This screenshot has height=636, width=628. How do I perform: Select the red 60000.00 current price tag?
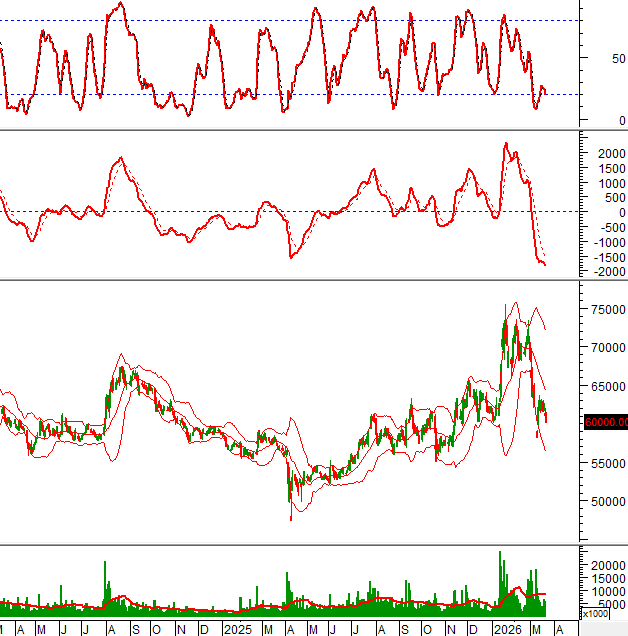tap(606, 423)
